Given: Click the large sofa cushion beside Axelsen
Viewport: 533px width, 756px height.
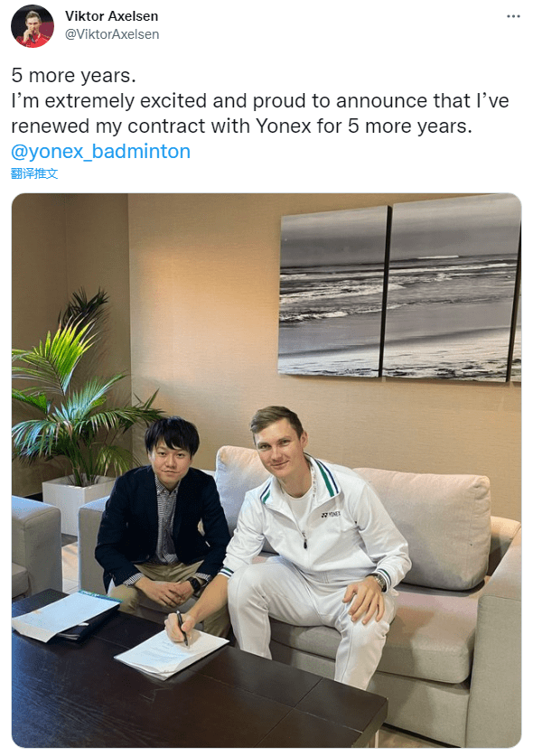Looking at the screenshot, I should (x=429, y=528).
